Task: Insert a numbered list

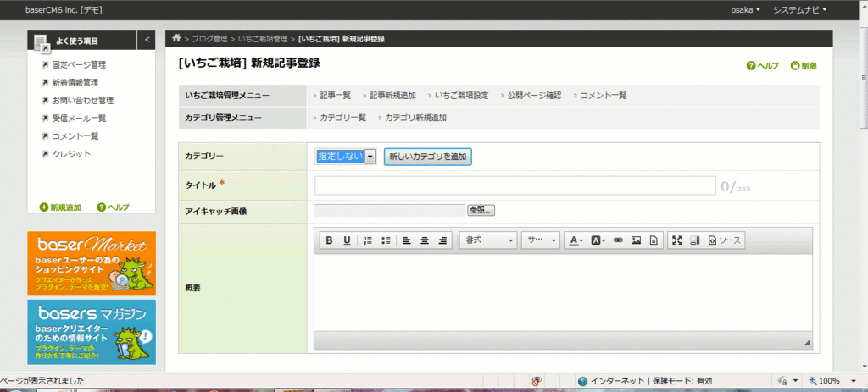Action: coord(368,240)
